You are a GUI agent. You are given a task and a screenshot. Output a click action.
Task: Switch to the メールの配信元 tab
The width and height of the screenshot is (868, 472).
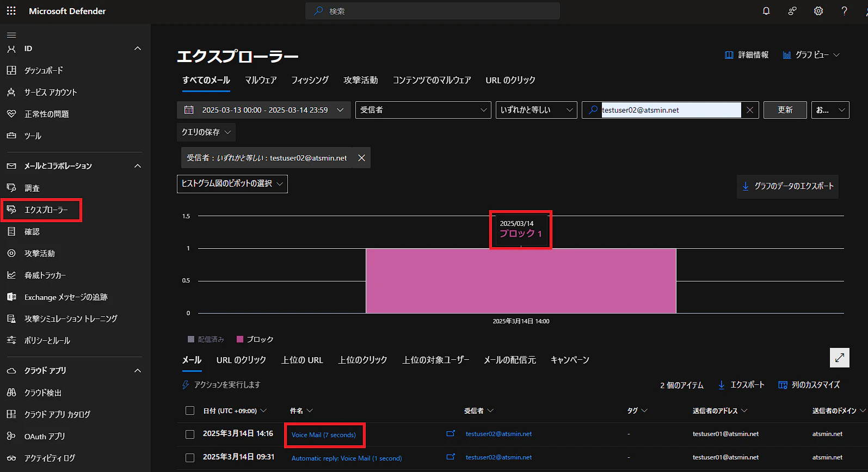tap(510, 360)
